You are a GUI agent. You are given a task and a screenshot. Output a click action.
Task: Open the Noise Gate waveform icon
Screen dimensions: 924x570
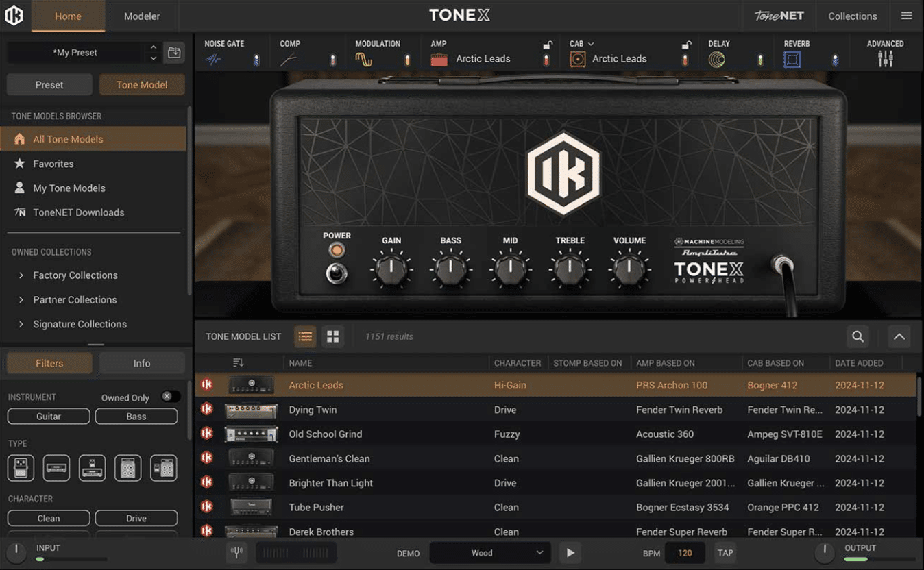pyautogui.click(x=213, y=60)
